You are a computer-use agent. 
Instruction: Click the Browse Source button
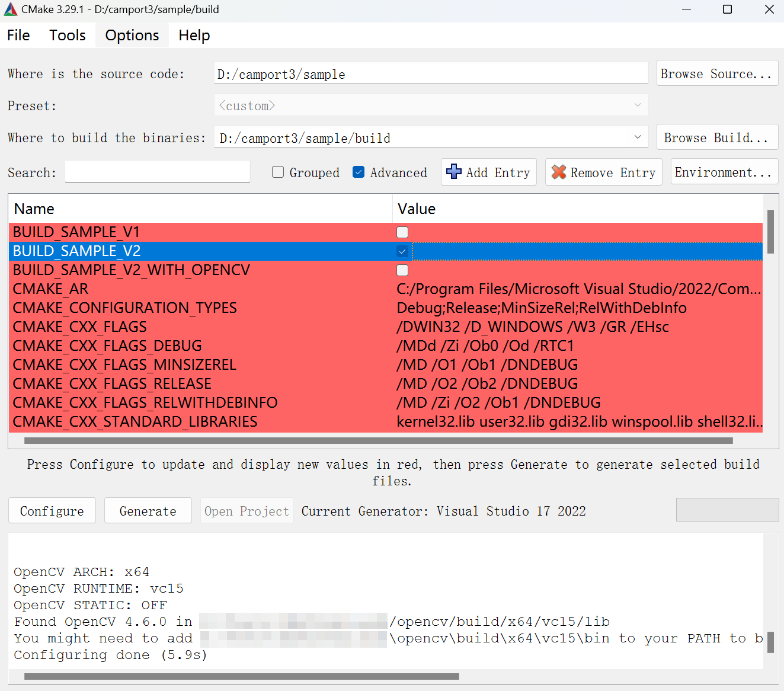tap(717, 73)
